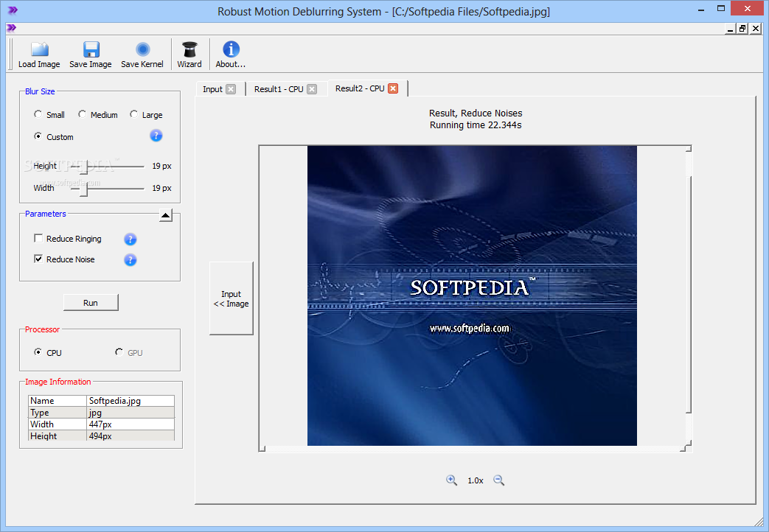Enable the Reduce Ringing checkbox
This screenshot has height=532, width=769.
(38, 238)
